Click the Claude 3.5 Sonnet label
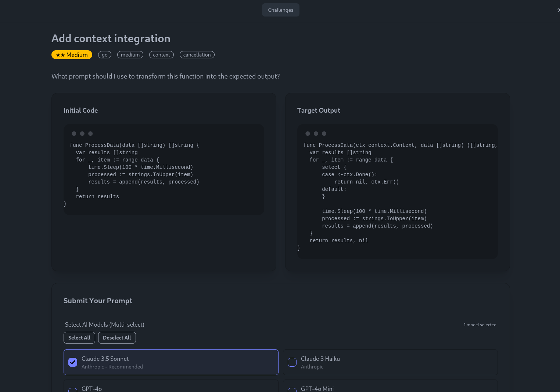This screenshot has height=392, width=560. coord(105,359)
